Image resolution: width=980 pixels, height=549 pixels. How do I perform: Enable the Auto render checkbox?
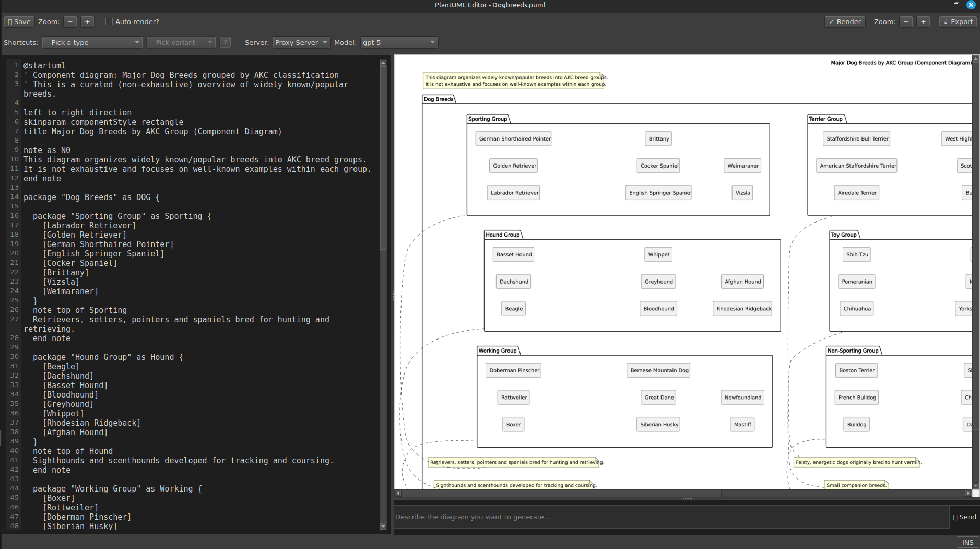(x=109, y=21)
